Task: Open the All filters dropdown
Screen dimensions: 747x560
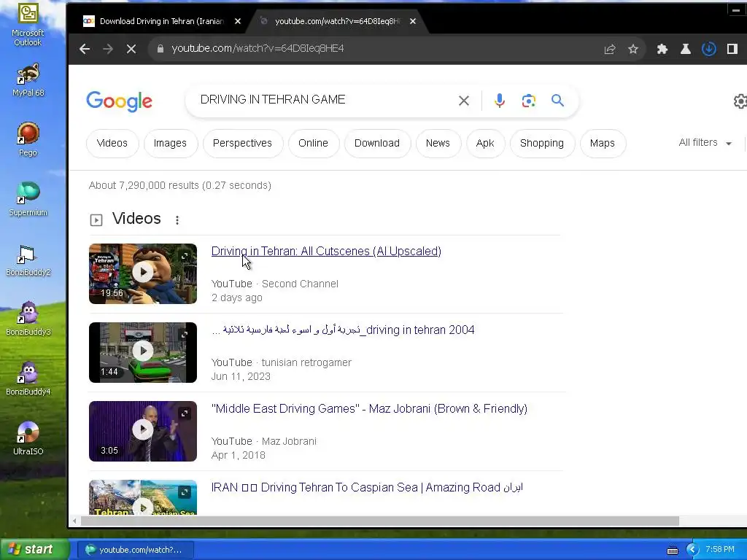Action: pyautogui.click(x=705, y=142)
